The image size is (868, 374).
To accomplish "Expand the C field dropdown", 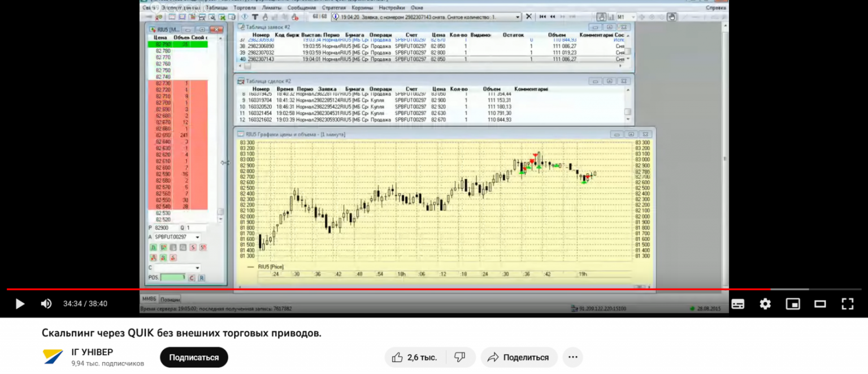I will 197,268.
